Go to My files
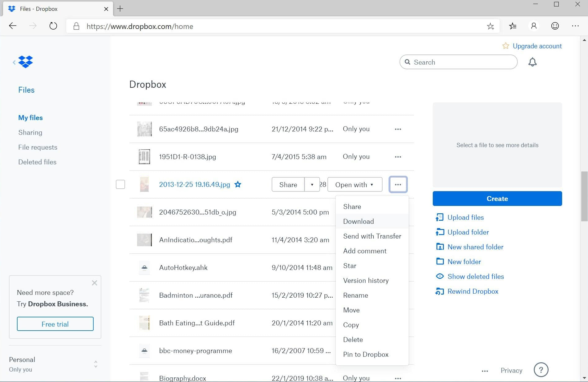Viewport: 588px width, 382px height. click(x=30, y=118)
